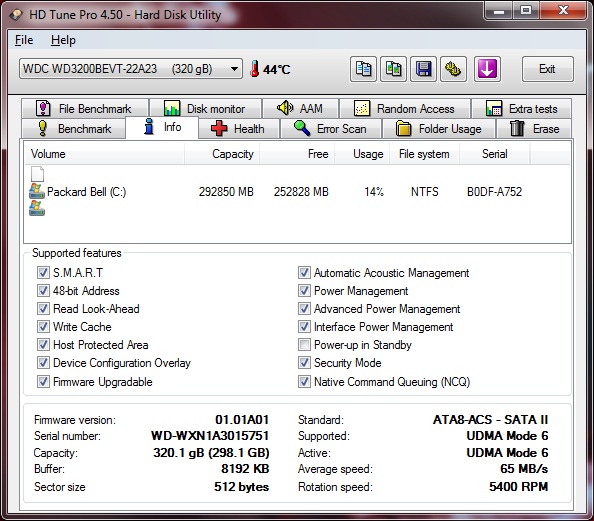Toggle the Host Protected Area checkbox
This screenshot has width=594, height=521.
[43, 344]
